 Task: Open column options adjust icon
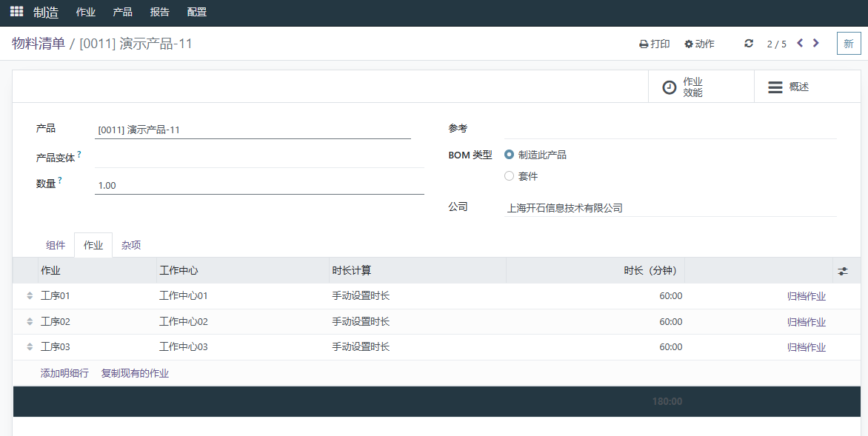pyautogui.click(x=843, y=271)
